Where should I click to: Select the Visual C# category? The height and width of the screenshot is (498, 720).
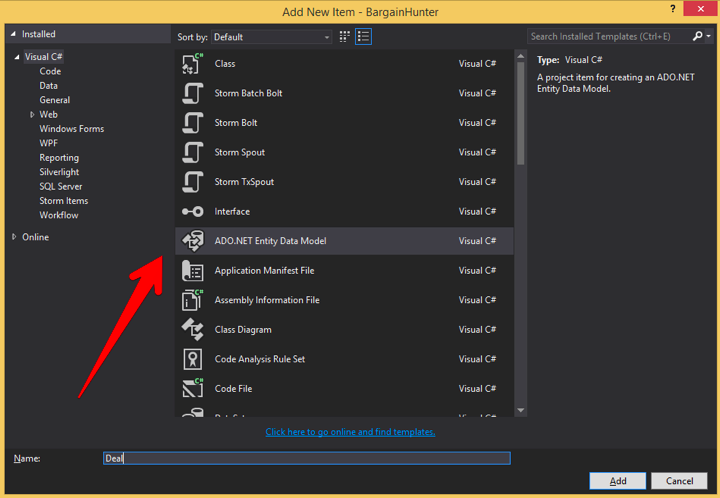[44, 57]
